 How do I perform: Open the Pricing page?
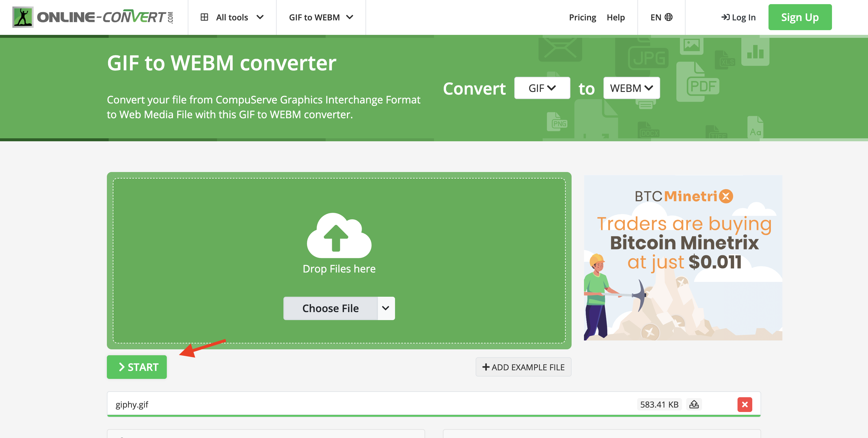(582, 17)
